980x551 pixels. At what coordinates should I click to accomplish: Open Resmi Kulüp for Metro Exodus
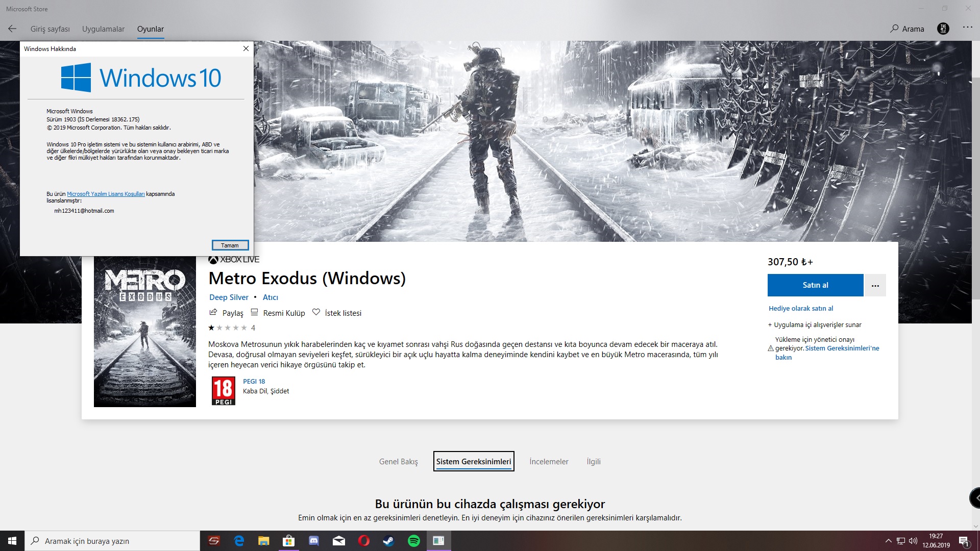[x=278, y=313]
